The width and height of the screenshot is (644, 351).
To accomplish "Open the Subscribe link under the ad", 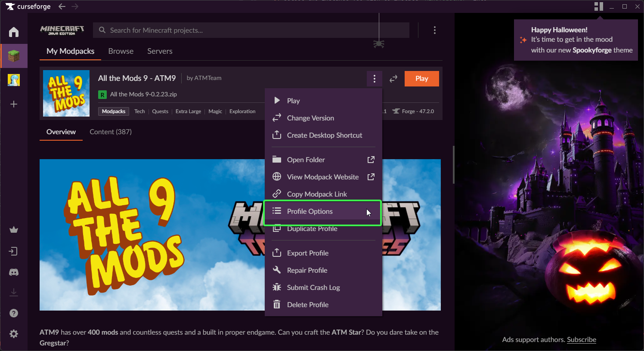I will pos(582,339).
